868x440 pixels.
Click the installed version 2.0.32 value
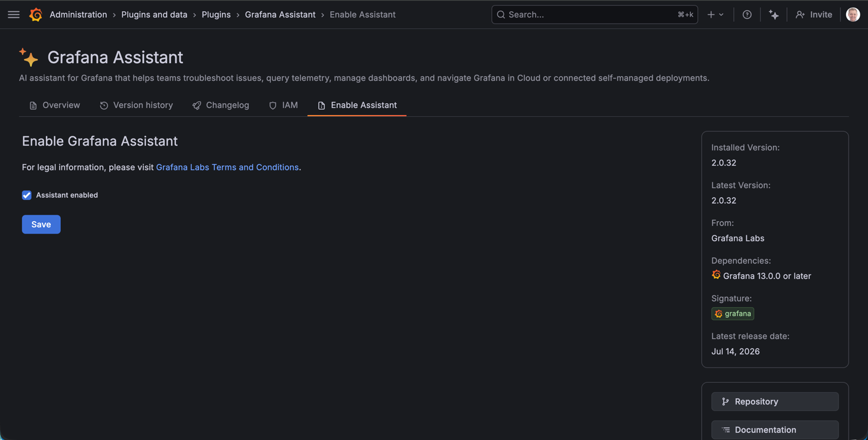click(724, 163)
